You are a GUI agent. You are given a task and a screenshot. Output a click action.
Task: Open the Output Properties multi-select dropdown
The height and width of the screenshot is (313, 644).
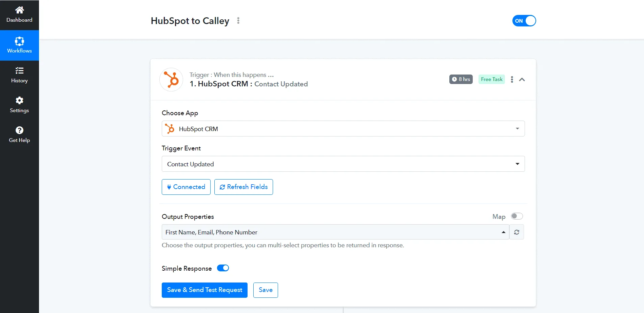coord(335,232)
